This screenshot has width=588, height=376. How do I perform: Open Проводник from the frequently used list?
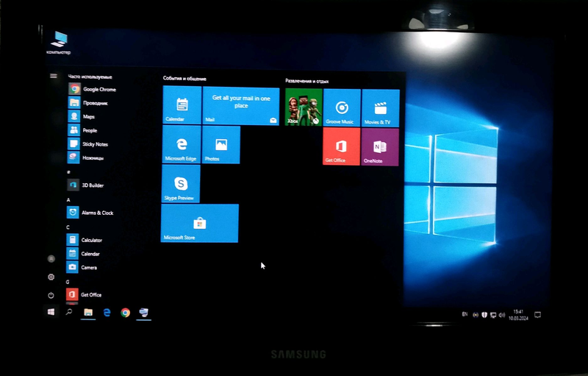pyautogui.click(x=88, y=103)
